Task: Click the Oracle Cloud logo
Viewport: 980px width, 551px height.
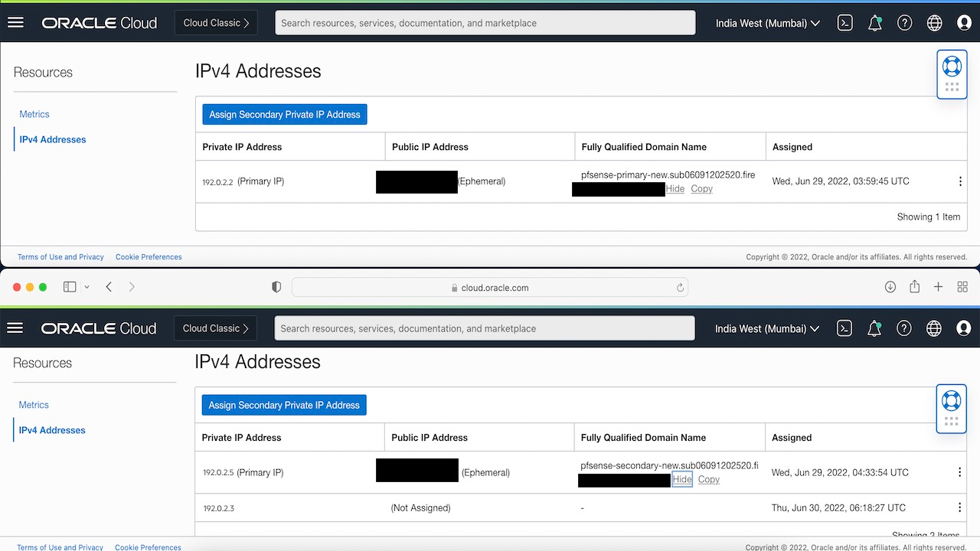Action: (100, 22)
